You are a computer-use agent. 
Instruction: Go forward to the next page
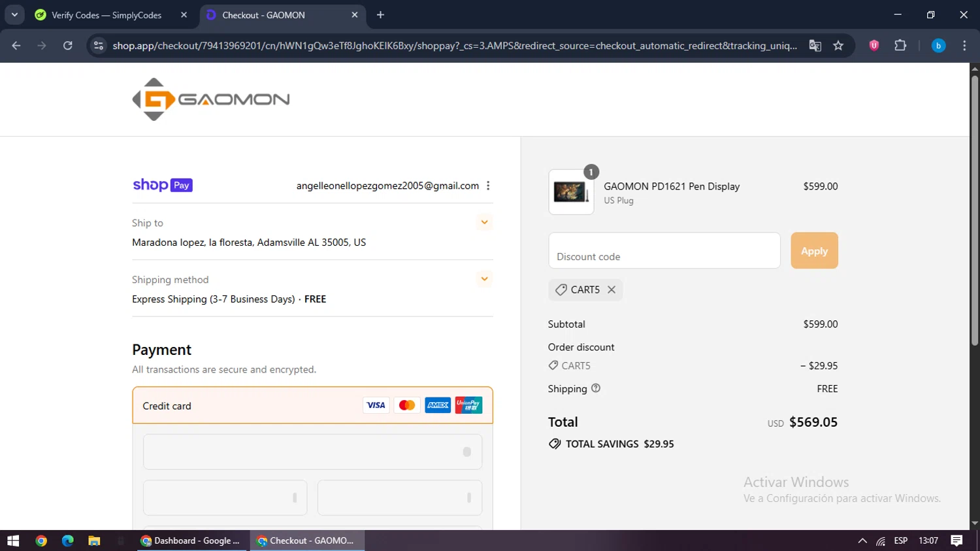(42, 46)
